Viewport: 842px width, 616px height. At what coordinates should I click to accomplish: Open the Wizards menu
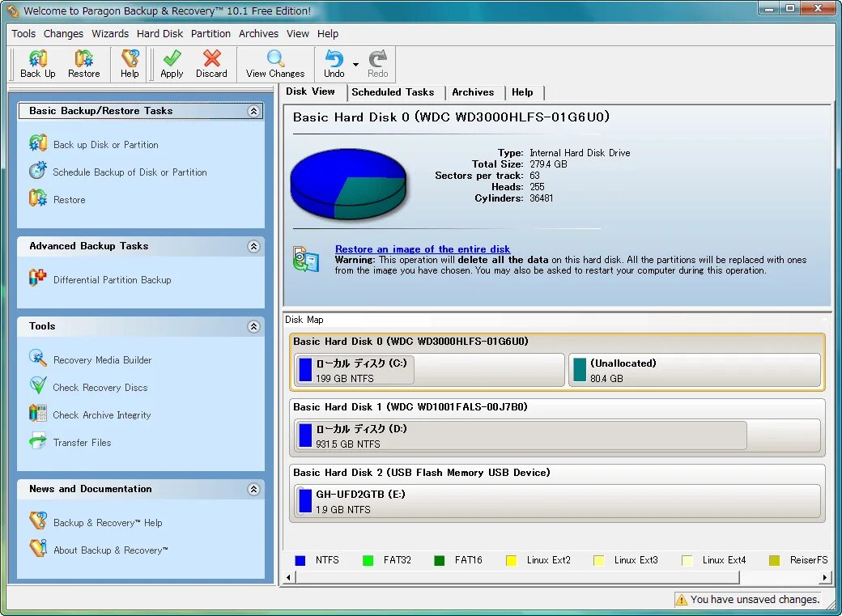(x=110, y=33)
